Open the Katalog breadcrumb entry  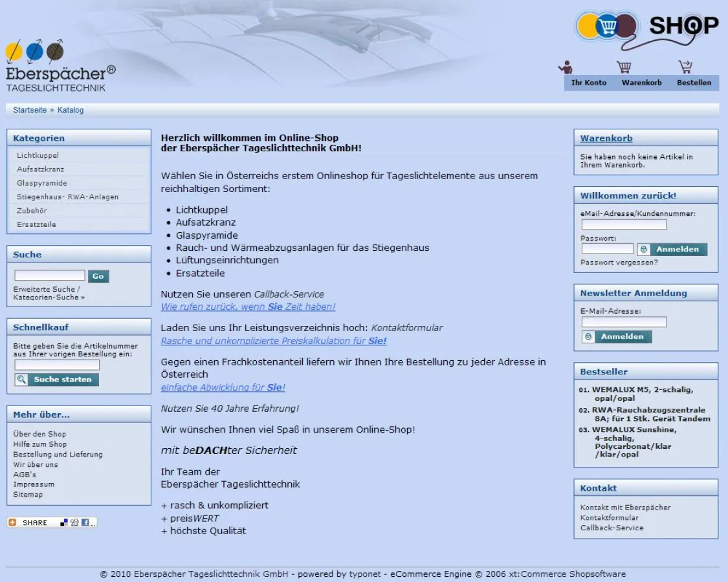click(71, 110)
